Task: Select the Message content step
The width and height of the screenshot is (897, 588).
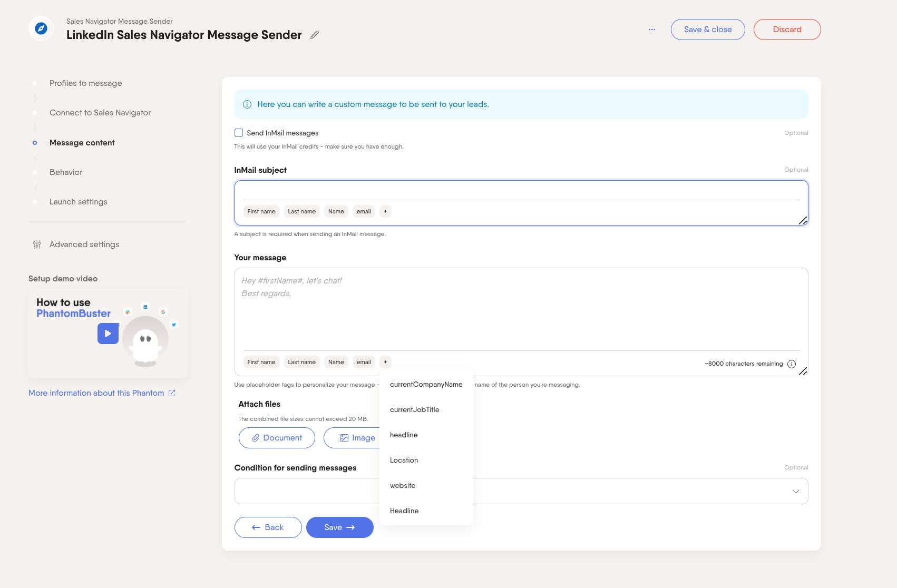Action: [82, 143]
